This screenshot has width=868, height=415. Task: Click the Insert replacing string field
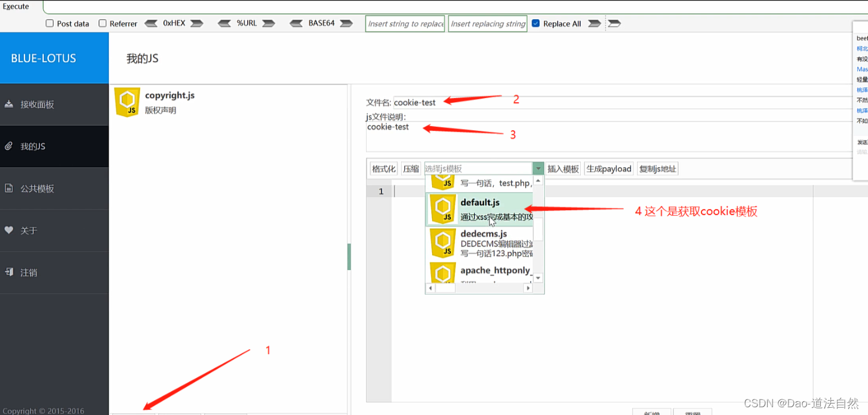click(488, 24)
